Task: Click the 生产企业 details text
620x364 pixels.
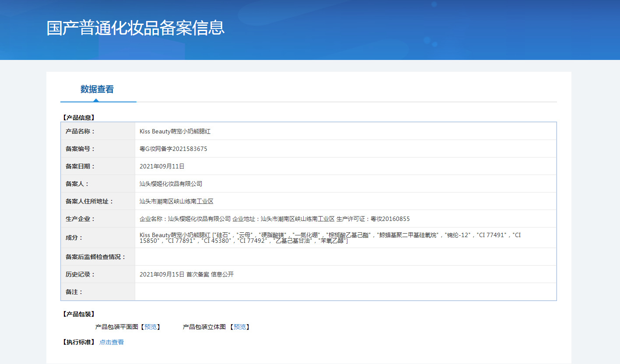Action: 275,219
